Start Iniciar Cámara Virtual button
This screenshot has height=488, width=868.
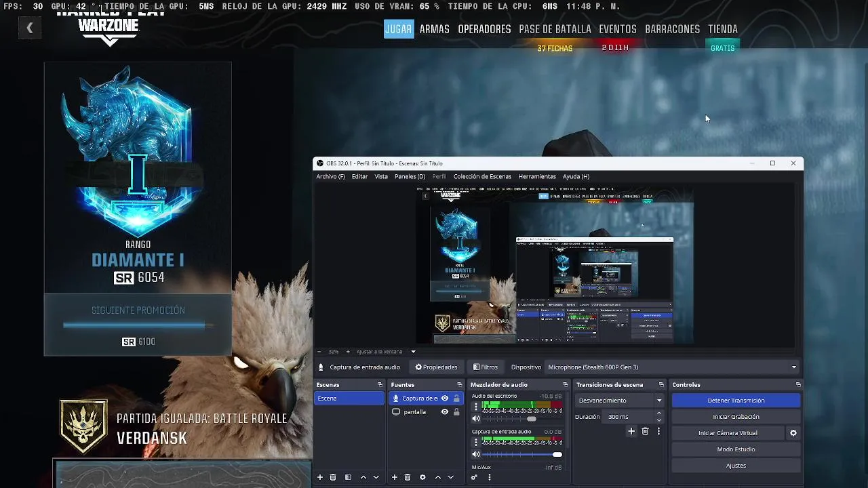728,433
